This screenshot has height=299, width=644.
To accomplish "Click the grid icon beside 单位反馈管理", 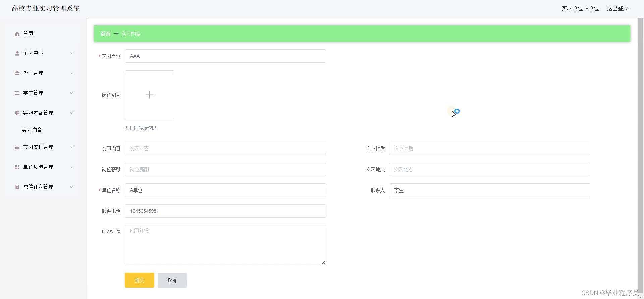I will (x=17, y=167).
